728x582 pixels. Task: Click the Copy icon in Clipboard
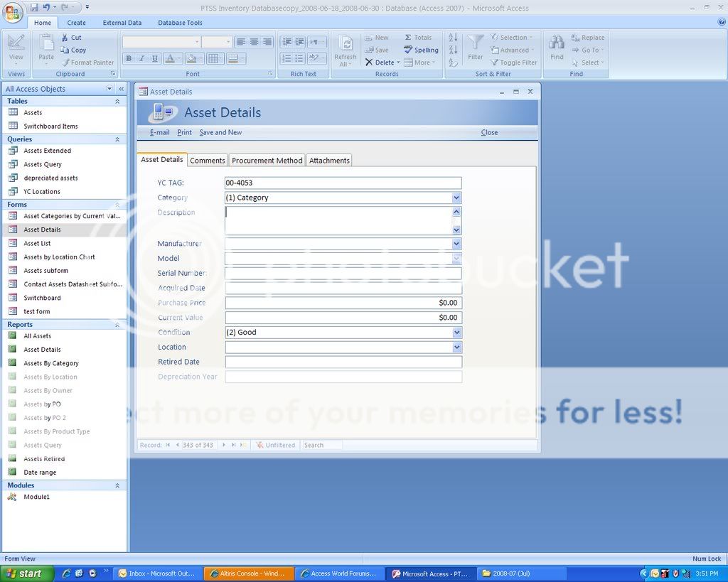coord(65,50)
